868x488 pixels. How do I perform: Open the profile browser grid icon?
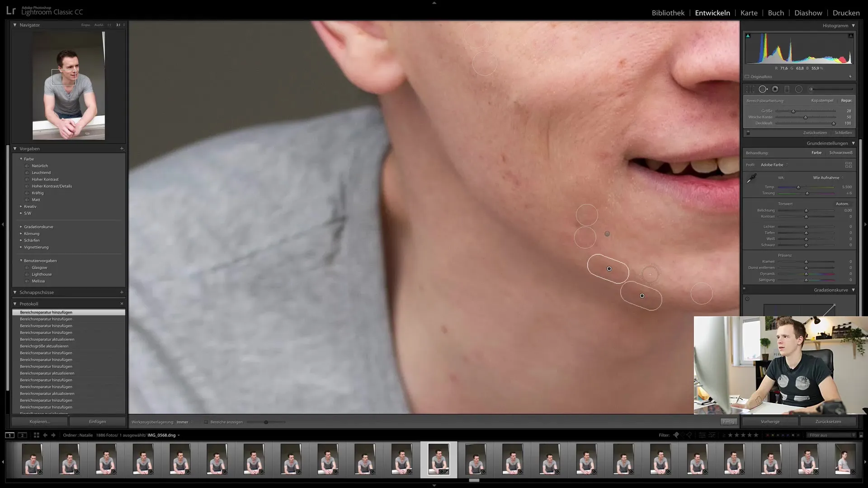[x=849, y=165]
